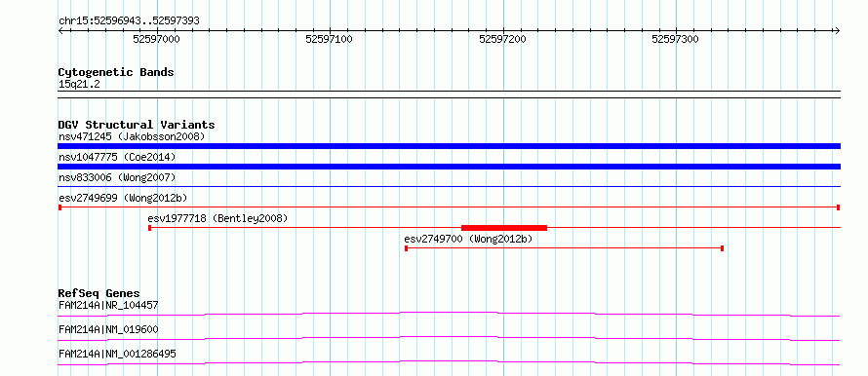This screenshot has height=376, width=868.
Task: Open the esv1977718 (Bentley2008) variant label
Action: coord(217,218)
